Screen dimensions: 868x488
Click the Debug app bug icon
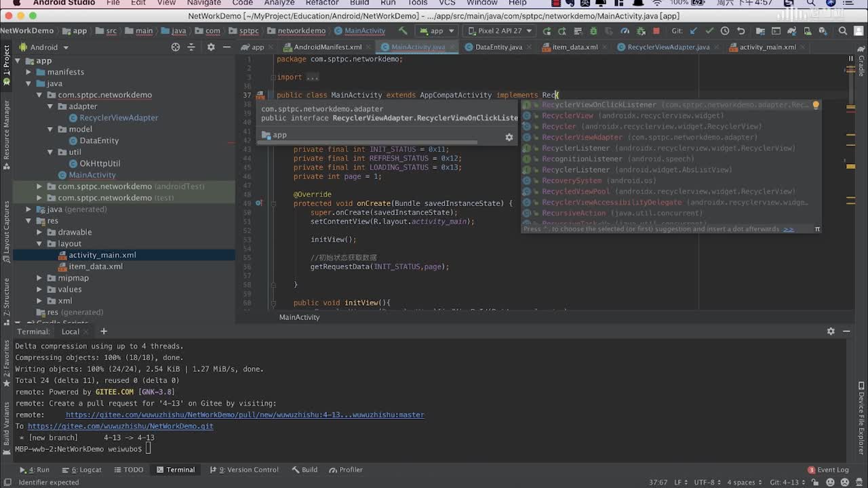tap(593, 30)
